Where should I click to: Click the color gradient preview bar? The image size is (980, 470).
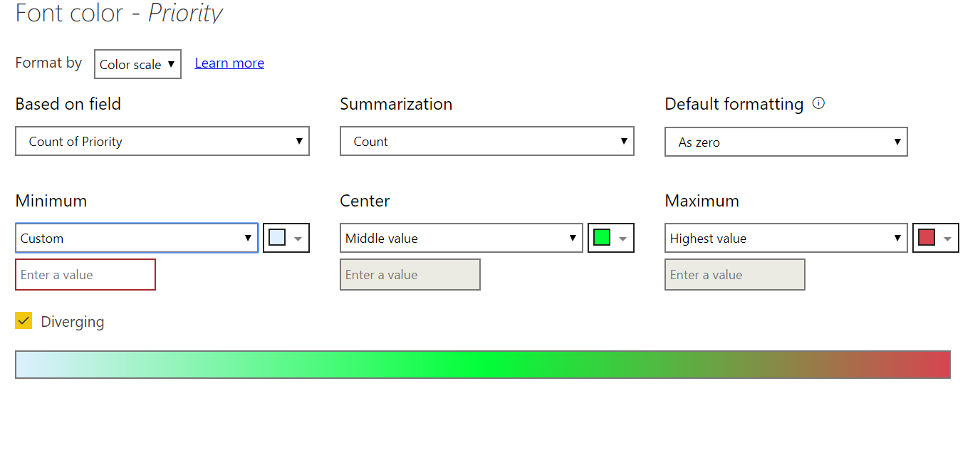483,365
